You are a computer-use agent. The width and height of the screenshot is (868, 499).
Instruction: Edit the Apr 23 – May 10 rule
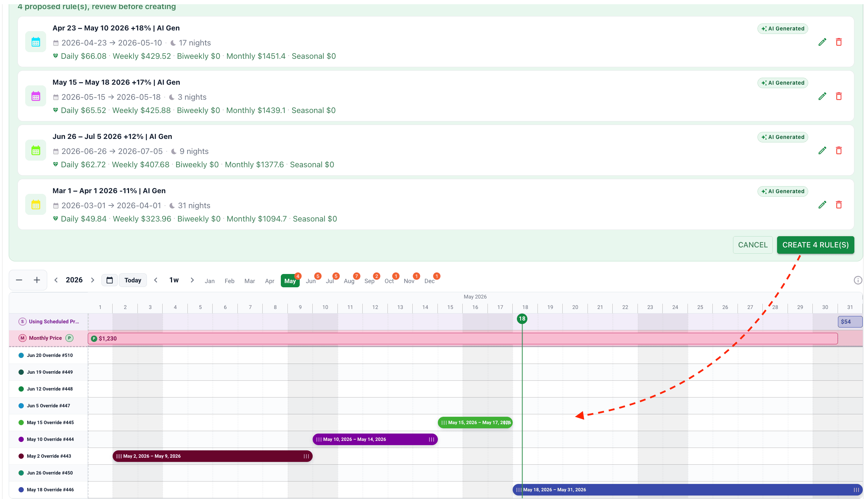pyautogui.click(x=822, y=42)
